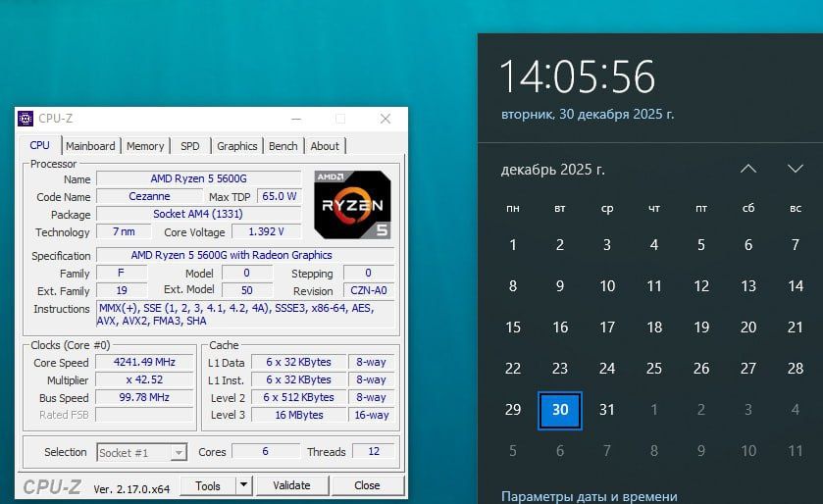Click the Instructions list text box
Viewport: 823px width, 504px height.
pos(245,314)
